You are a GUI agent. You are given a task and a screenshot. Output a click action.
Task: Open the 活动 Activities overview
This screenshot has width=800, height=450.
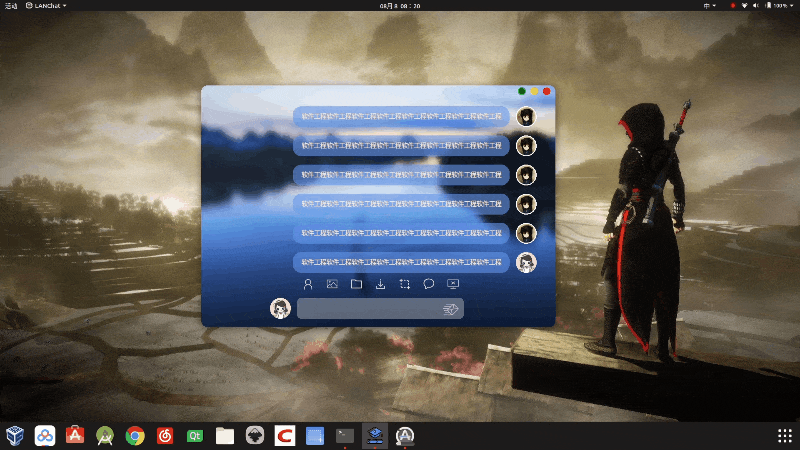coord(11,6)
